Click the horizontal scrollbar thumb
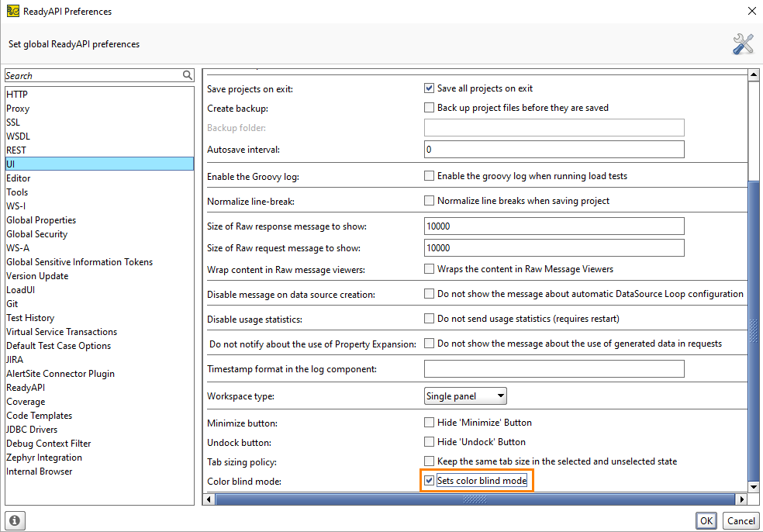Screen dimensions: 763x532 pyautogui.click(x=475, y=499)
